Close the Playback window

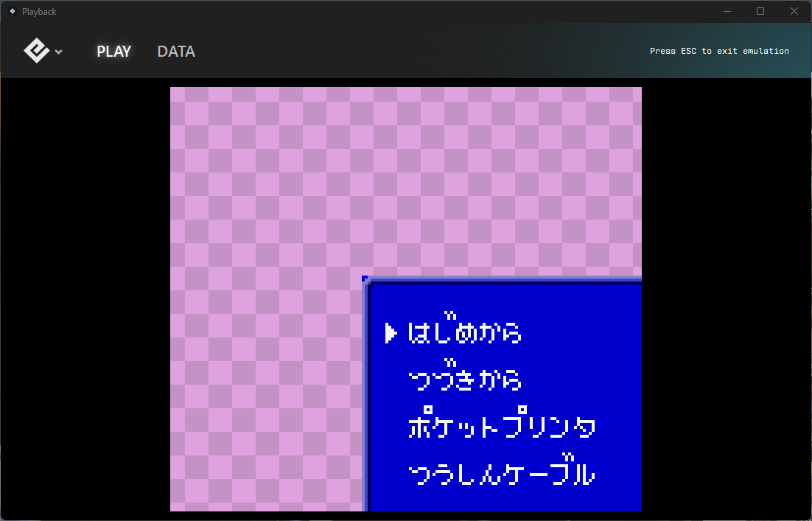coord(794,11)
